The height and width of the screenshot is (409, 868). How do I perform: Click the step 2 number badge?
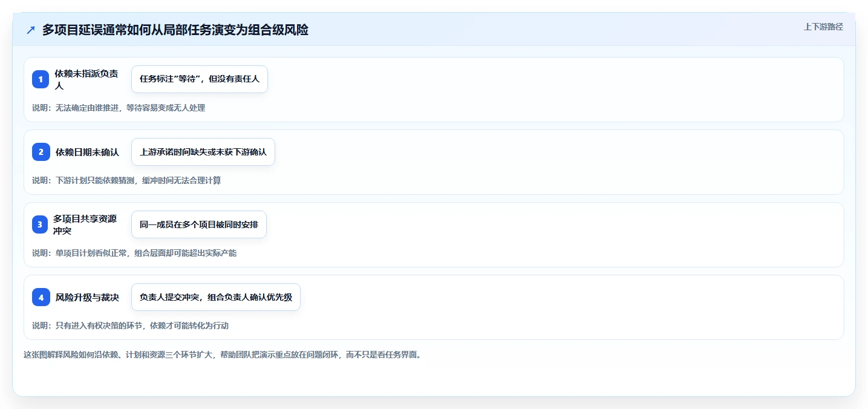pyautogui.click(x=41, y=152)
